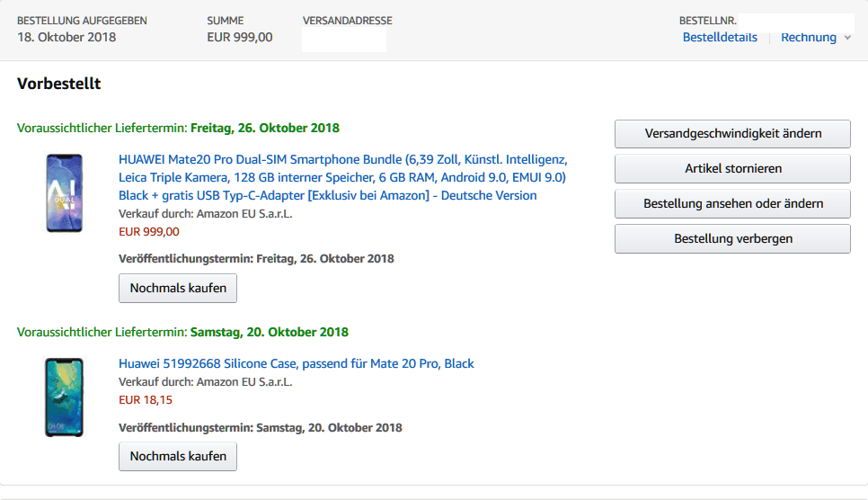Click the red EUR 999,00 item price
This screenshot has height=500, width=868.
click(149, 232)
